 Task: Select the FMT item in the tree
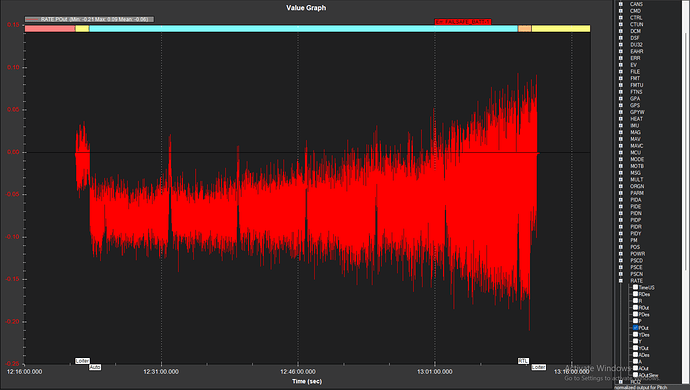click(635, 78)
